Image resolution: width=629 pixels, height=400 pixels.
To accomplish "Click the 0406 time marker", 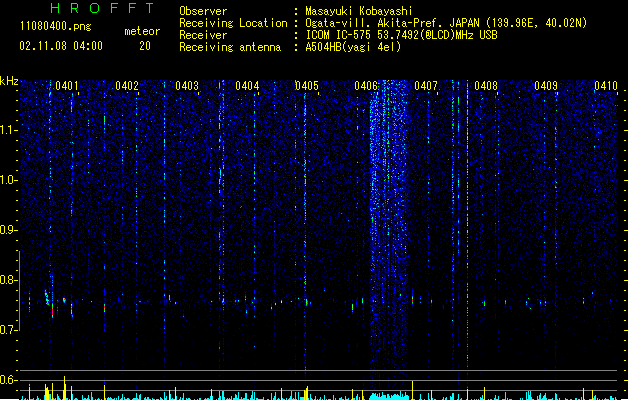I will 366,86.
